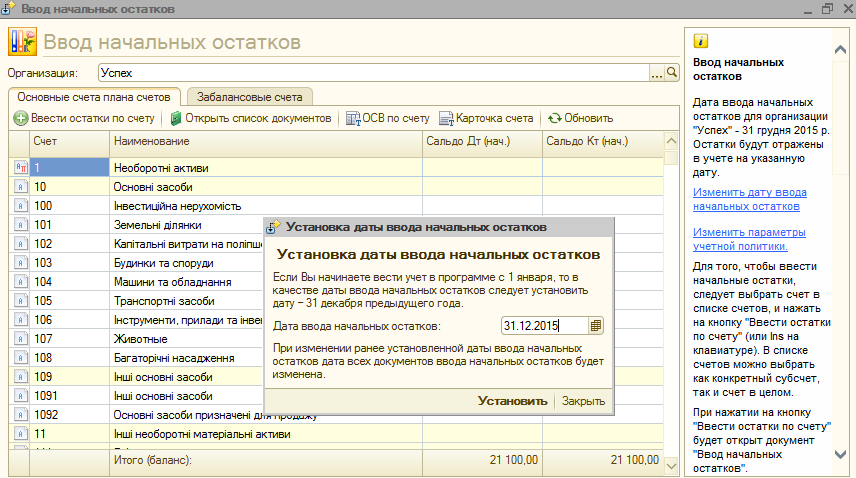Click the calendar picker icon beside the date field
The height and width of the screenshot is (478, 856).
(x=596, y=325)
